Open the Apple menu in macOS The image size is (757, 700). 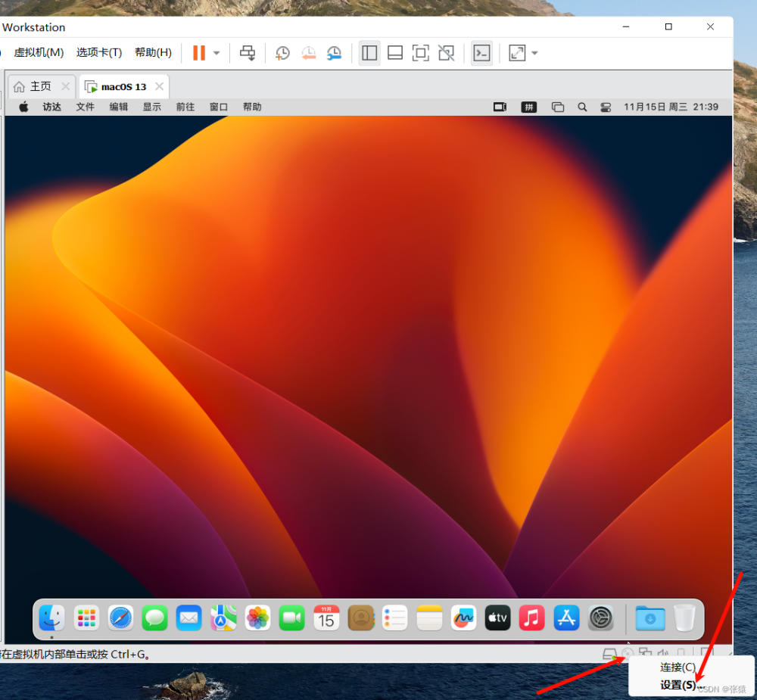(23, 107)
